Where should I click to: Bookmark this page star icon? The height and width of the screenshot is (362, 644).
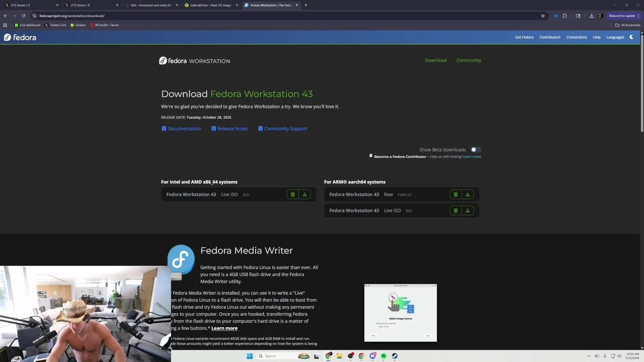(543, 16)
